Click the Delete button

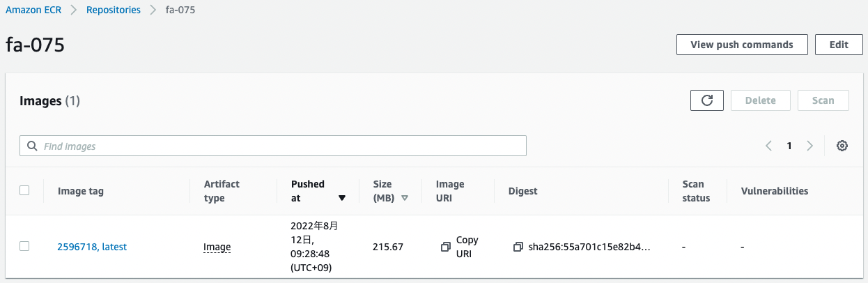pyautogui.click(x=760, y=100)
